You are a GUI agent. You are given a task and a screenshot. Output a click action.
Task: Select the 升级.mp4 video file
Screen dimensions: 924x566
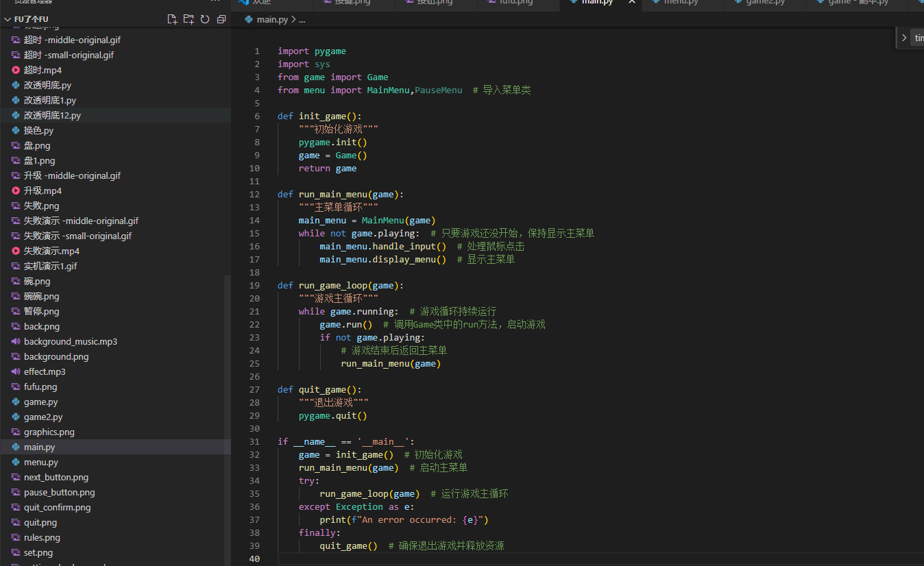point(115,190)
